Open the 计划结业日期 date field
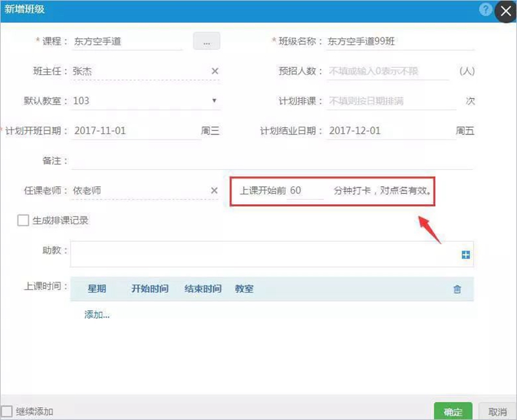This screenshot has width=517, height=420. pyautogui.click(x=390, y=131)
